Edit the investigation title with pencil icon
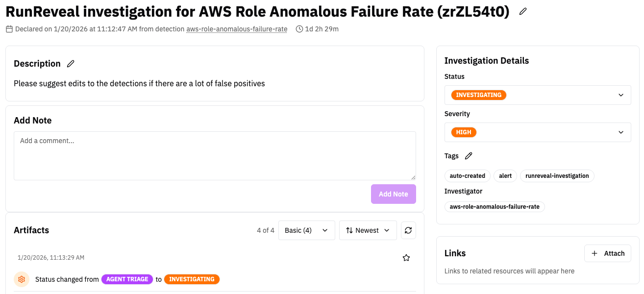The height and width of the screenshot is (294, 644). [x=523, y=11]
